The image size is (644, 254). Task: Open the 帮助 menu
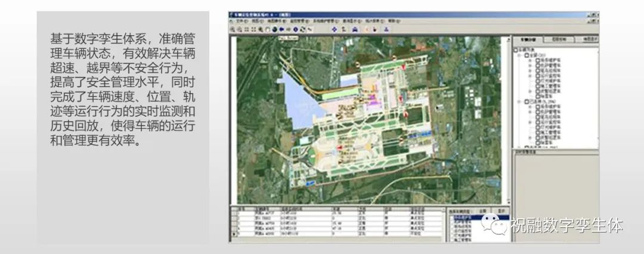[392, 20]
